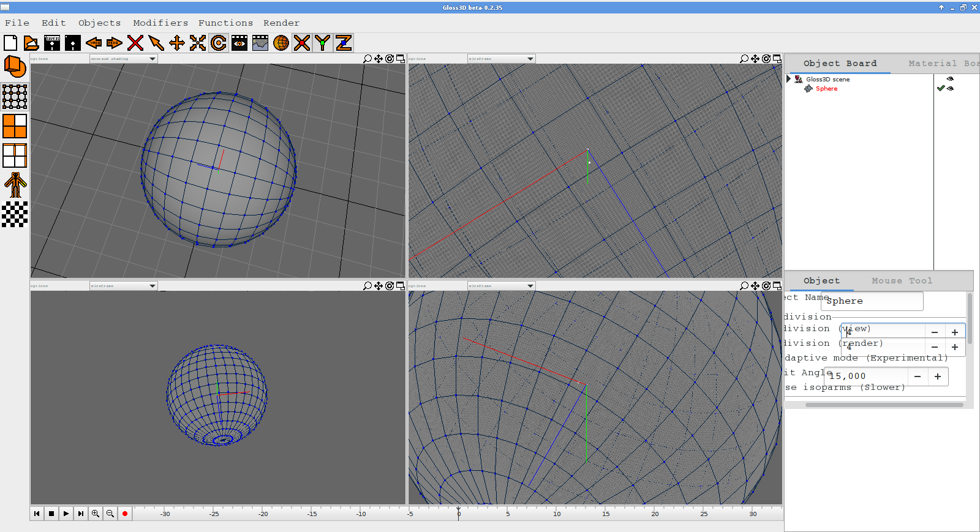Toggle the Z axis constraint
Image resolution: width=980 pixels, height=532 pixels.
tap(344, 43)
